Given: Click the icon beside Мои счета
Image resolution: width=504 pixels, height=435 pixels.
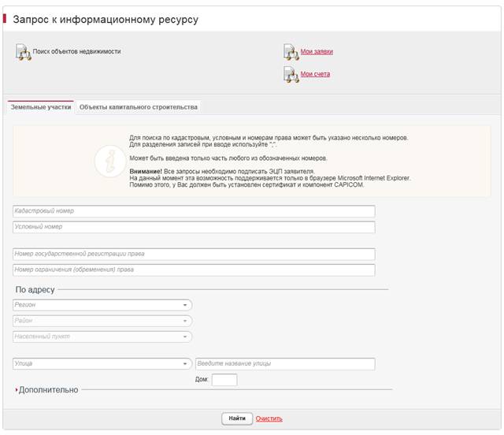Looking at the screenshot, I should coord(291,75).
